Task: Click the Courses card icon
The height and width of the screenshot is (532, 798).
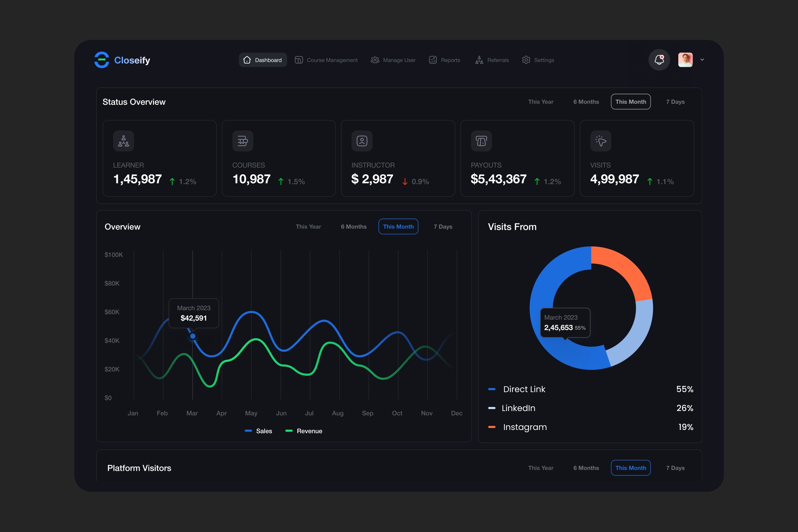Action: coord(243,141)
